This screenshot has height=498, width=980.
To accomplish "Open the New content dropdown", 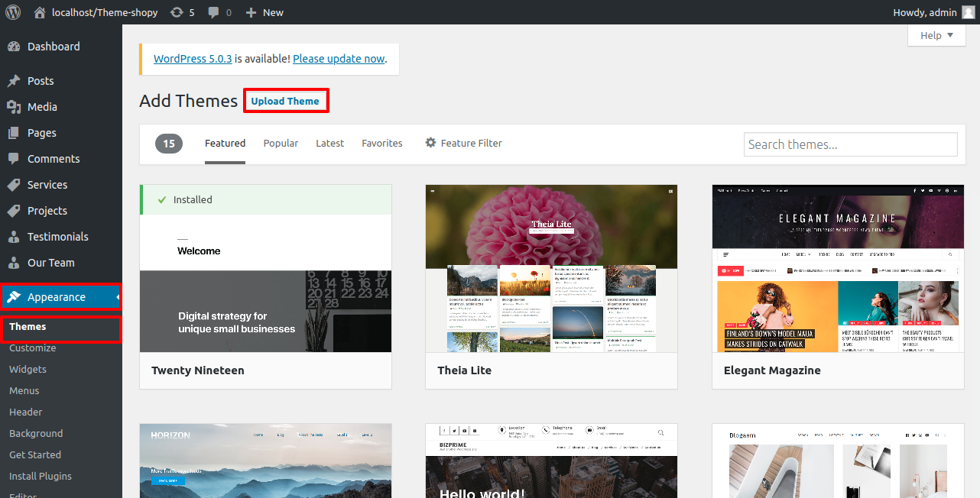I will click(264, 12).
